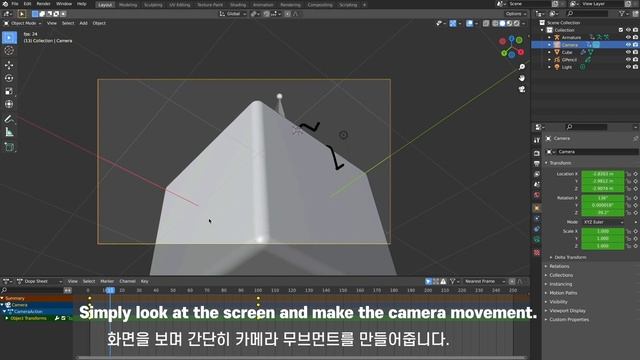Switch viewport to Rendered shading
The height and width of the screenshot is (360, 640).
pos(517,24)
